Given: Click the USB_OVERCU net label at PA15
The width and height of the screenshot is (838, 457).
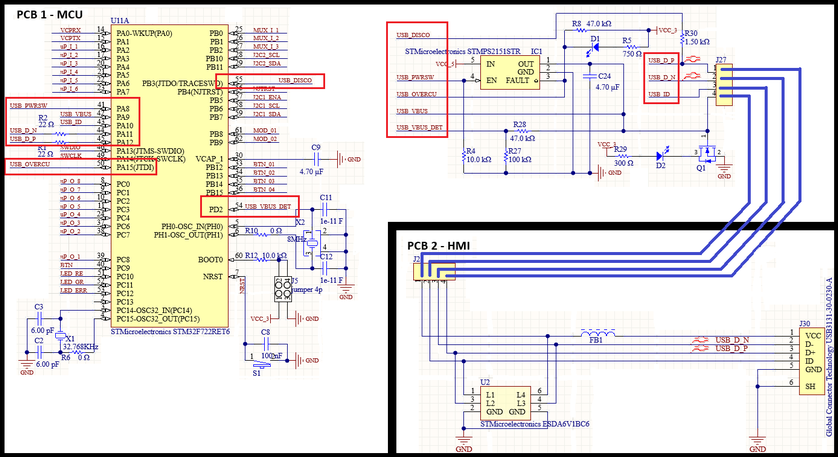Looking at the screenshot, I should coord(30,165).
